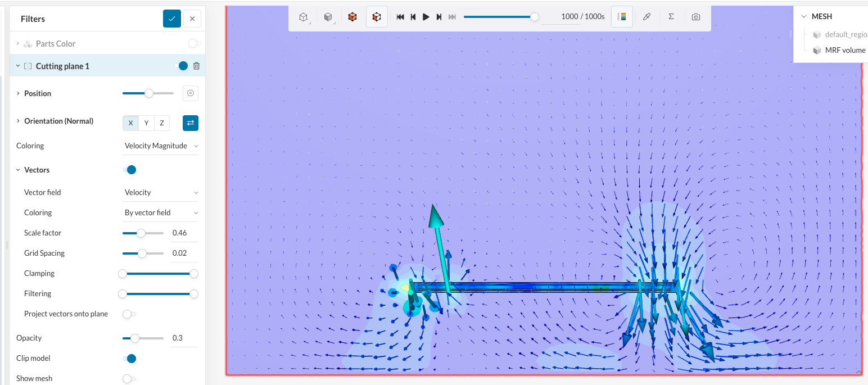Image resolution: width=868 pixels, height=385 pixels.
Task: Adjust the Grid Spacing slider
Action: (142, 253)
